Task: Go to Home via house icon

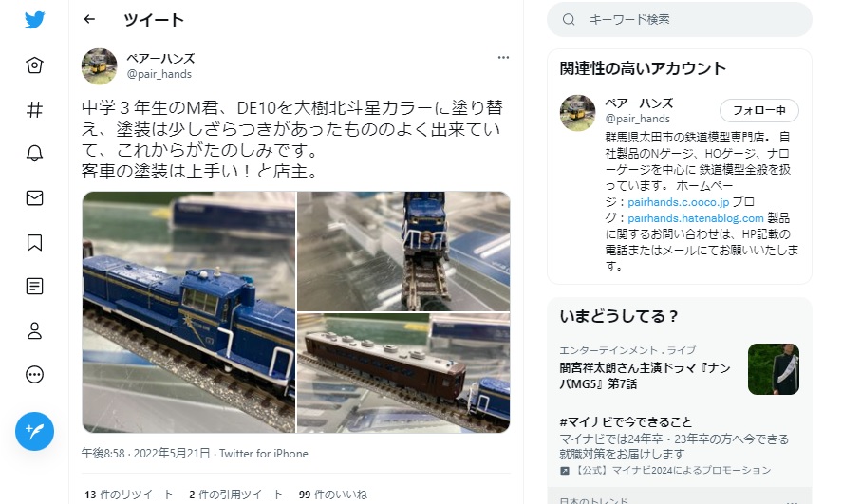Action: click(x=34, y=65)
